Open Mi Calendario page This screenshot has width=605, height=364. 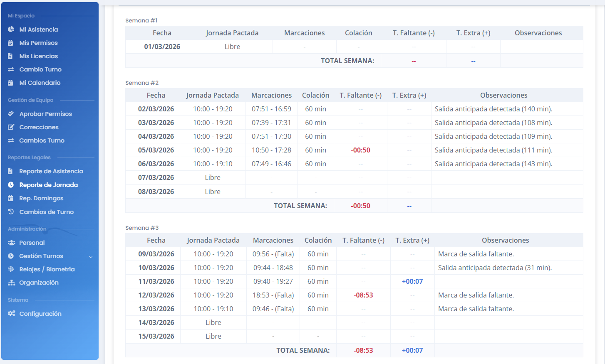click(x=40, y=83)
